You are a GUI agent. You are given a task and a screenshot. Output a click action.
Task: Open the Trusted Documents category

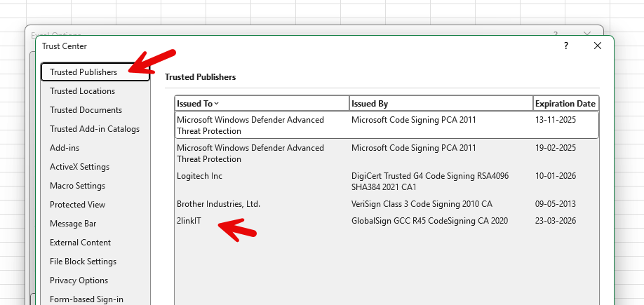(x=86, y=110)
